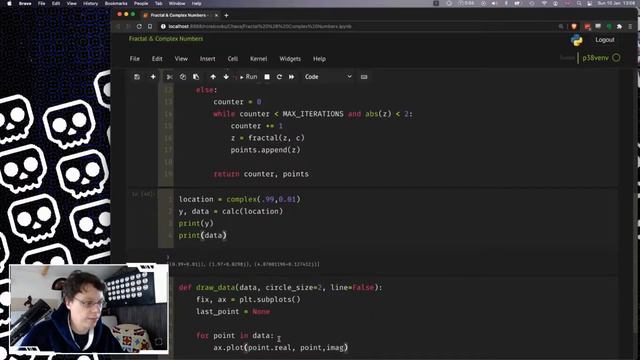
Task: Click the while MAX_ITERATIONS loop line
Action: (313, 114)
